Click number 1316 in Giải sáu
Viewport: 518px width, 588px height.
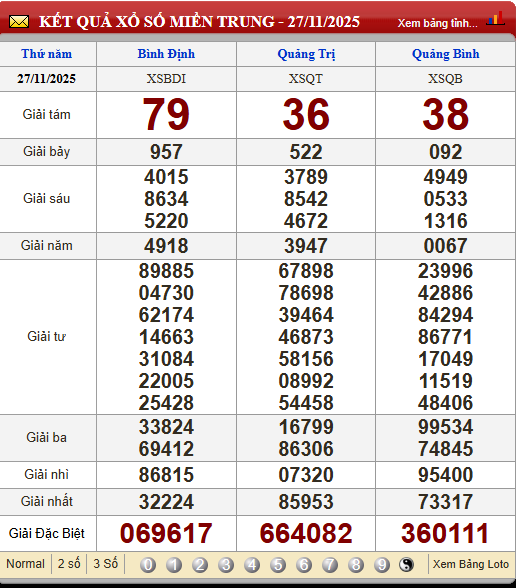point(446,221)
